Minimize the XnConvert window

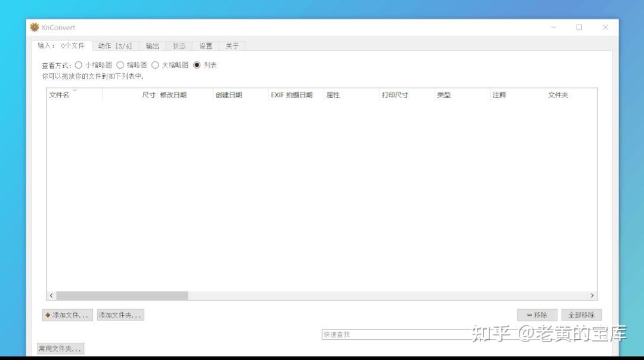pyautogui.click(x=553, y=27)
